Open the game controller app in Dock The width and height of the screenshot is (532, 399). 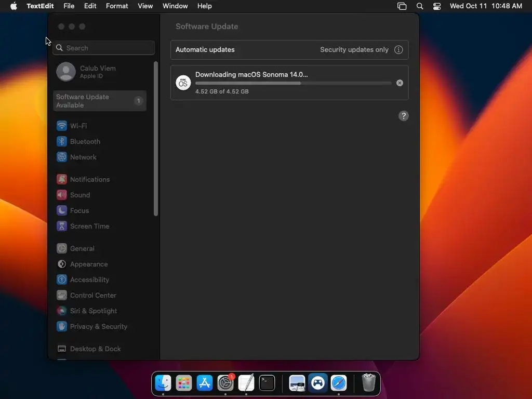[318, 383]
